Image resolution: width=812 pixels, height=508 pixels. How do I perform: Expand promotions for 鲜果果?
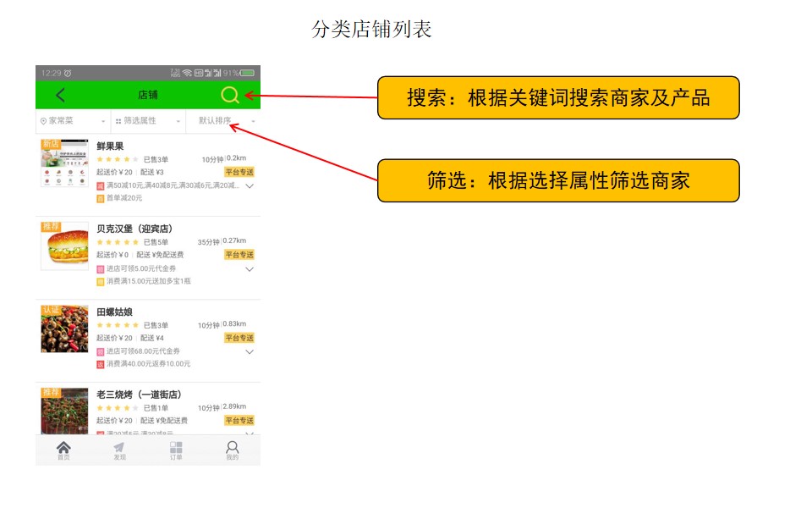(249, 185)
